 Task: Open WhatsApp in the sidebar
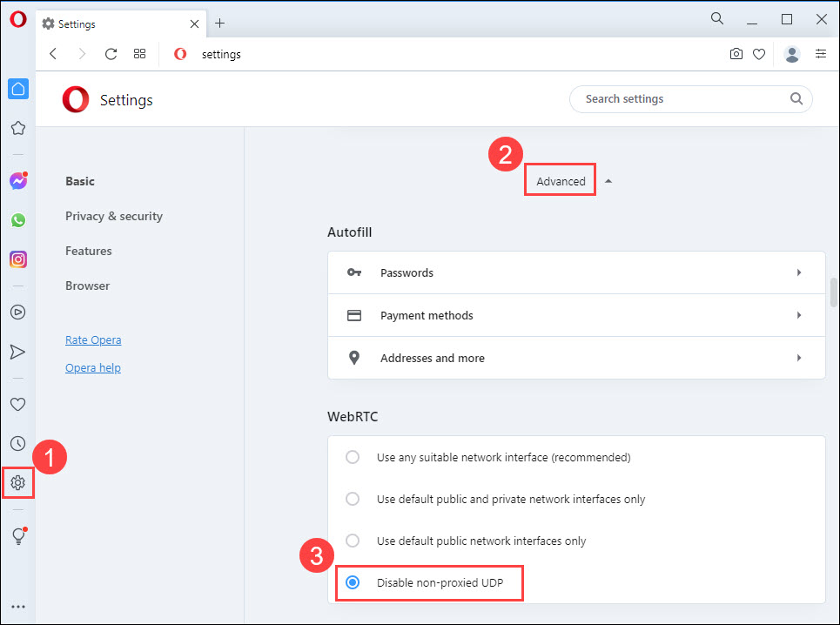18,220
